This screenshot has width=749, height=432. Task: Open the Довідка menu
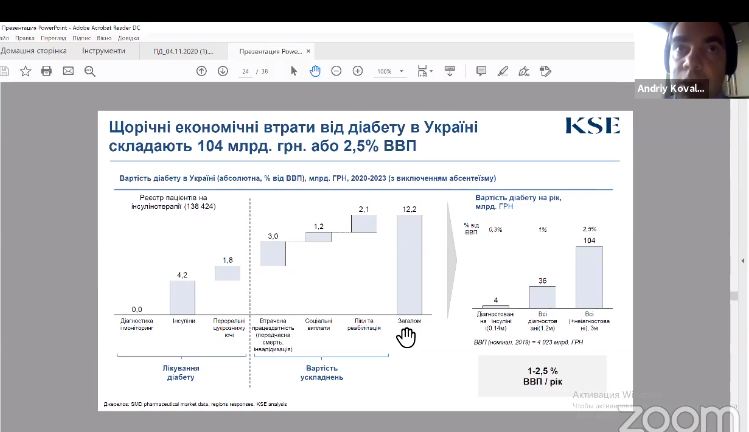[x=128, y=37]
